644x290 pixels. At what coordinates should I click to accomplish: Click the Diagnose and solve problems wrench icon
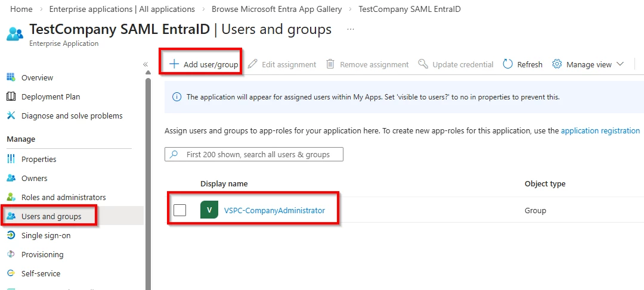click(x=11, y=116)
